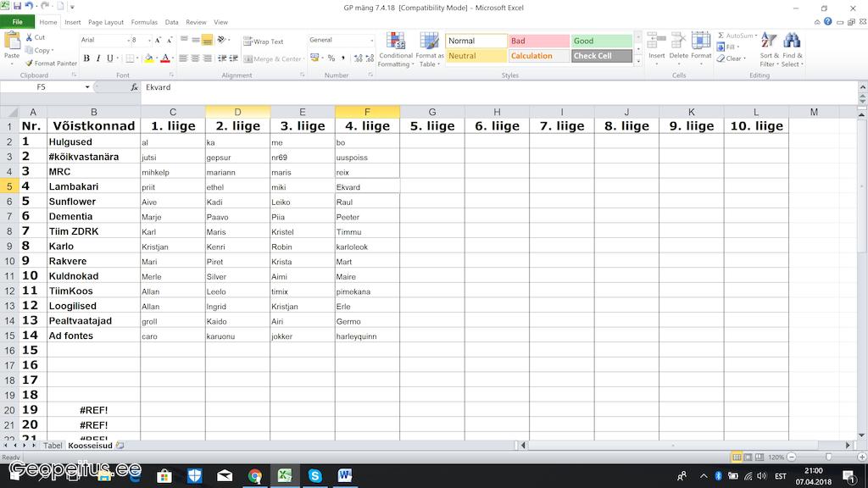Screen dimensions: 868x488
Task: Expand the cell styles gallery
Action: coord(638,63)
